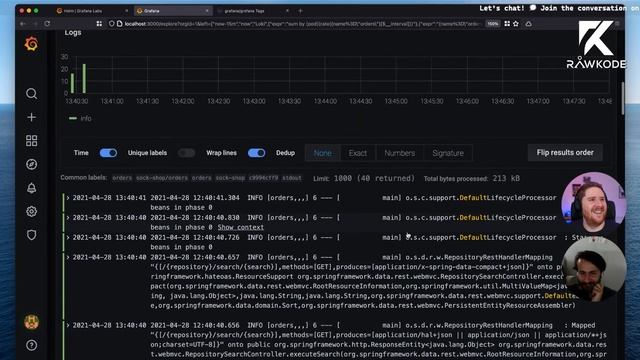Click the shield icon in the address bar

pyautogui.click(x=111, y=24)
